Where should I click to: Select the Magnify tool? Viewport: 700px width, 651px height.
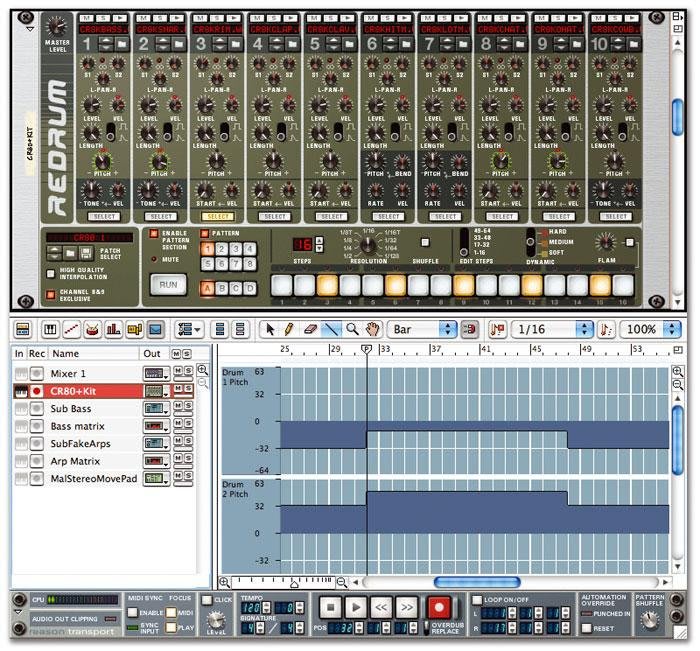[x=352, y=328]
